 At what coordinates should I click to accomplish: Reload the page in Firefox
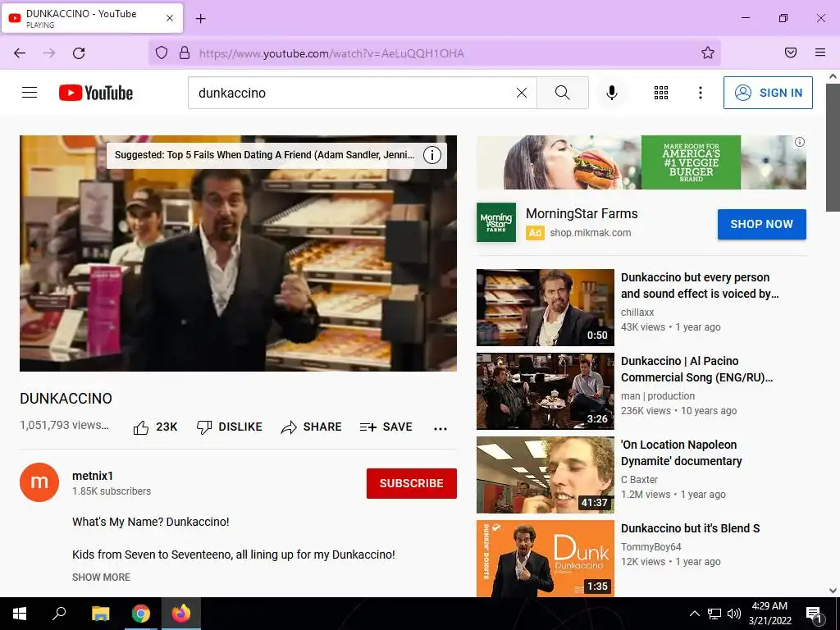[79, 53]
